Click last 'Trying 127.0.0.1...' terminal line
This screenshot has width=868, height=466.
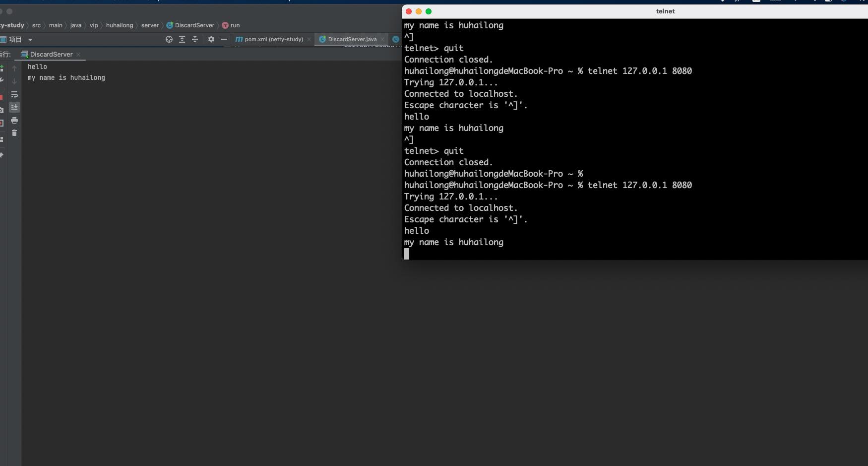tap(451, 197)
